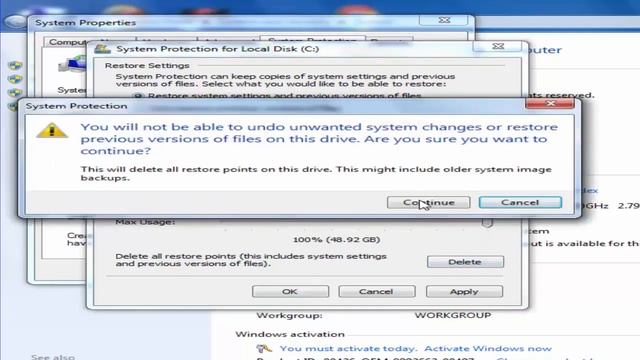The width and height of the screenshot is (640, 360).
Task: Click OK in Local Disk (C:) dialog
Action: [290, 291]
